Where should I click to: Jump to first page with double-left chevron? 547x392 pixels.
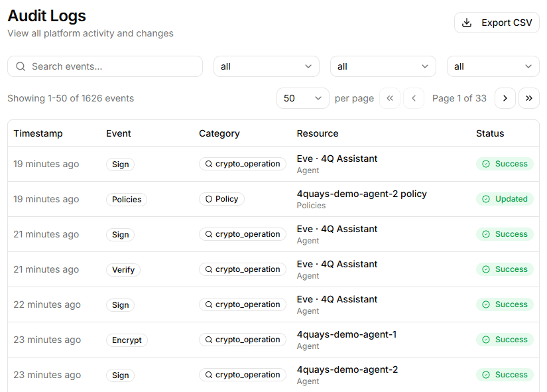(x=390, y=98)
